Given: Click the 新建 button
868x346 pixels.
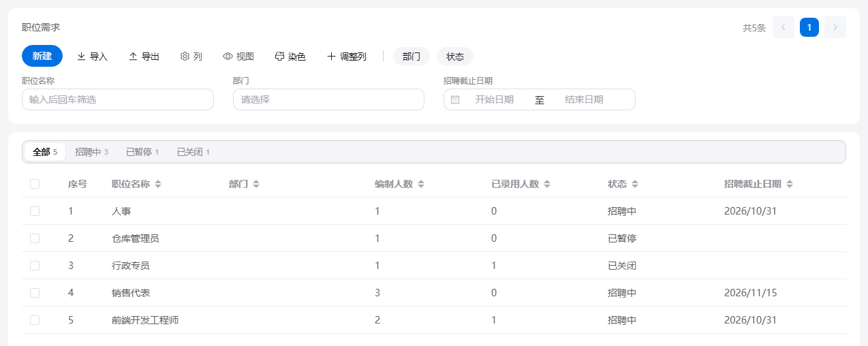Looking at the screenshot, I should (42, 56).
